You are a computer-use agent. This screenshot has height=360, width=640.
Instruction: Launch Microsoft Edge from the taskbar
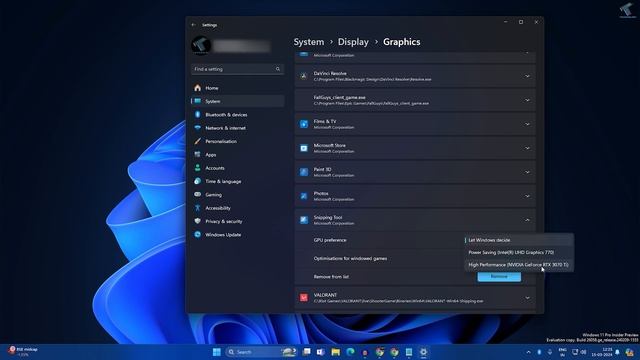[351, 352]
